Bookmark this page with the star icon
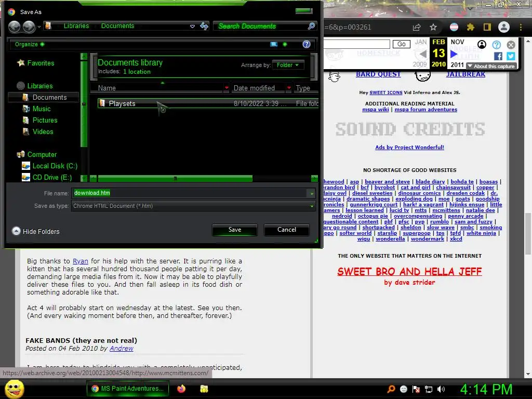The width and height of the screenshot is (532, 399). [433, 27]
